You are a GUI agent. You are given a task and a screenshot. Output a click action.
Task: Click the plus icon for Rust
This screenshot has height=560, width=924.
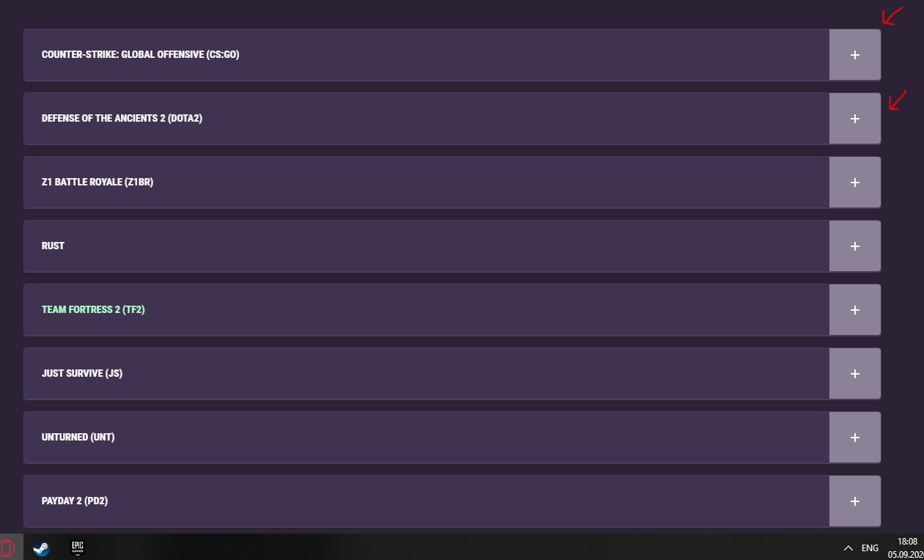pos(854,246)
